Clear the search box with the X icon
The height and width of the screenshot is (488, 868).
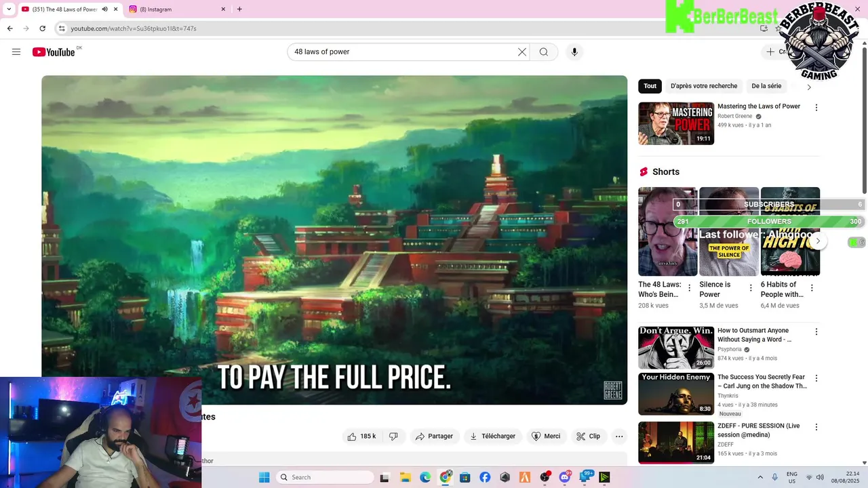click(x=522, y=52)
